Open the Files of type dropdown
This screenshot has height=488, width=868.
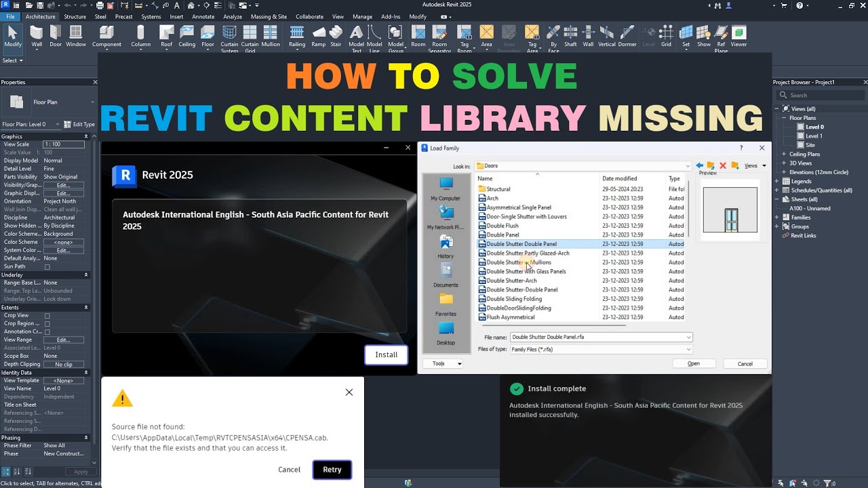point(689,349)
